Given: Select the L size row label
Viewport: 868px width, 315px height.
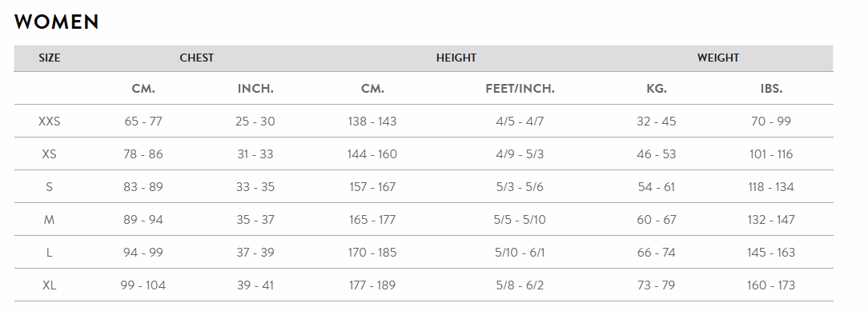Looking at the screenshot, I should pyautogui.click(x=50, y=253).
